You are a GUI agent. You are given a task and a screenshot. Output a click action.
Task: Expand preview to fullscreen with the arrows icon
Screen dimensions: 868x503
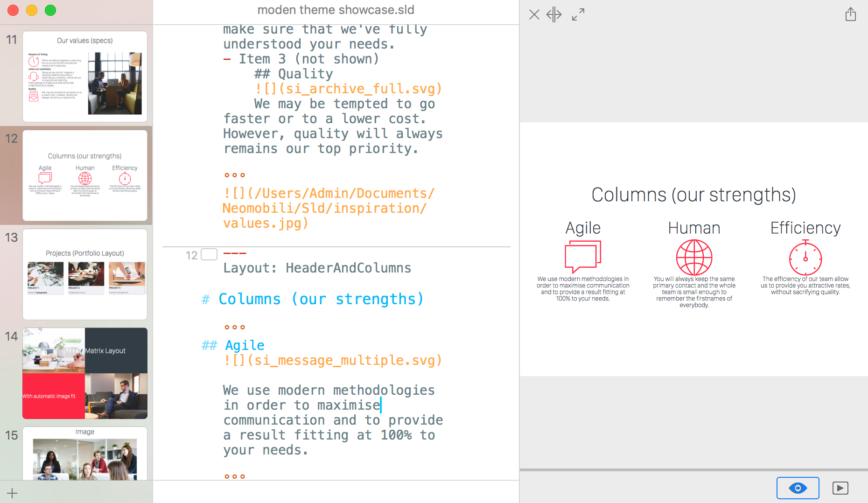point(578,14)
